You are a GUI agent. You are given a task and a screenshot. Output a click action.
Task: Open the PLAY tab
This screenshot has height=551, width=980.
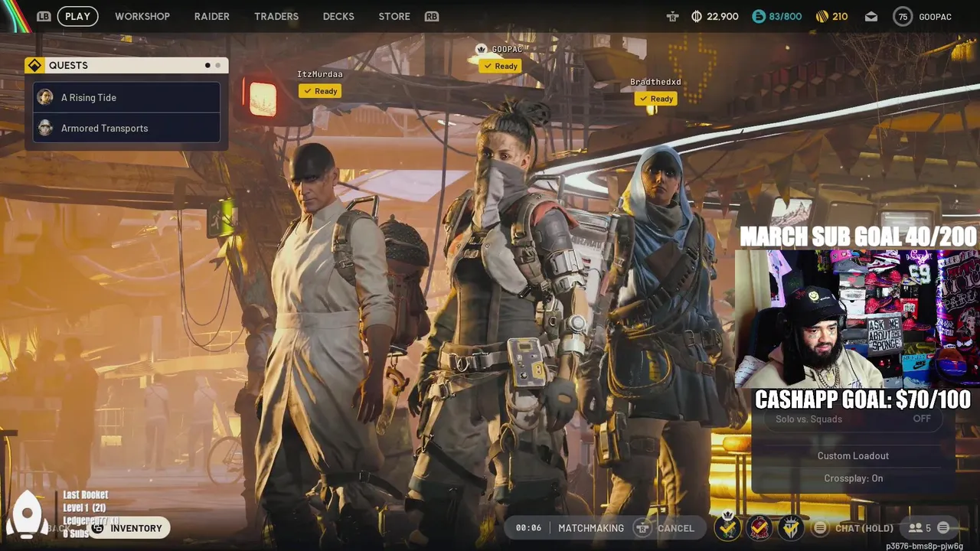(x=77, y=16)
